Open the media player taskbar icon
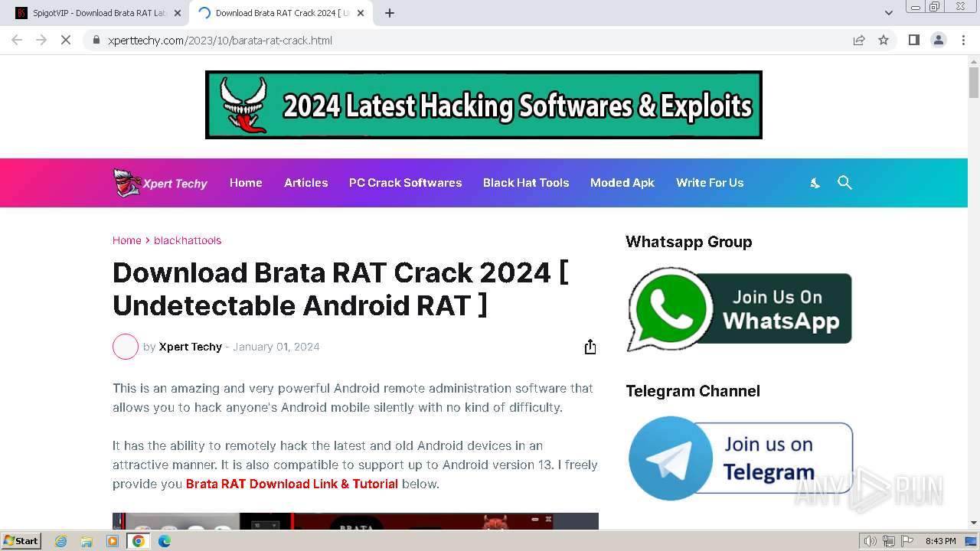The image size is (980, 551). (113, 541)
